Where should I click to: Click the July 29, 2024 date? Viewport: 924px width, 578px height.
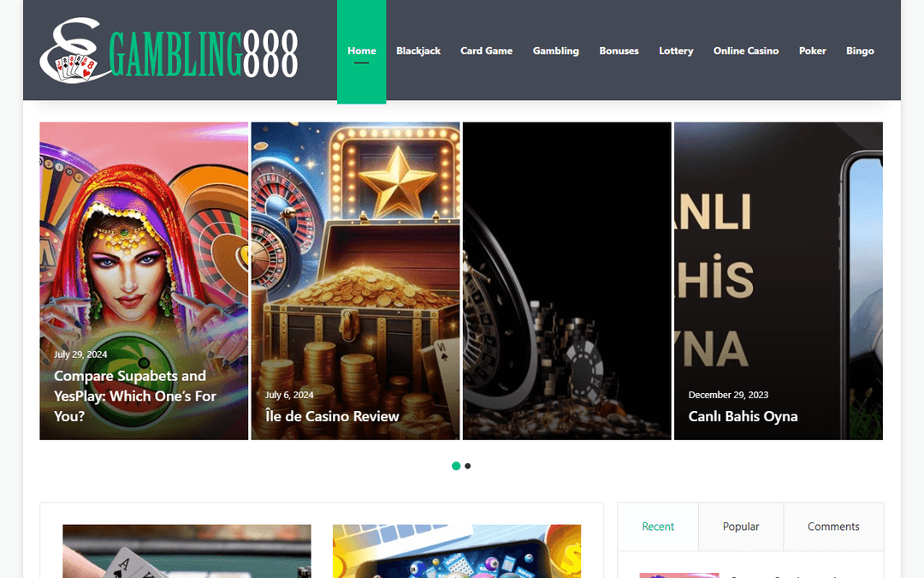(80, 355)
